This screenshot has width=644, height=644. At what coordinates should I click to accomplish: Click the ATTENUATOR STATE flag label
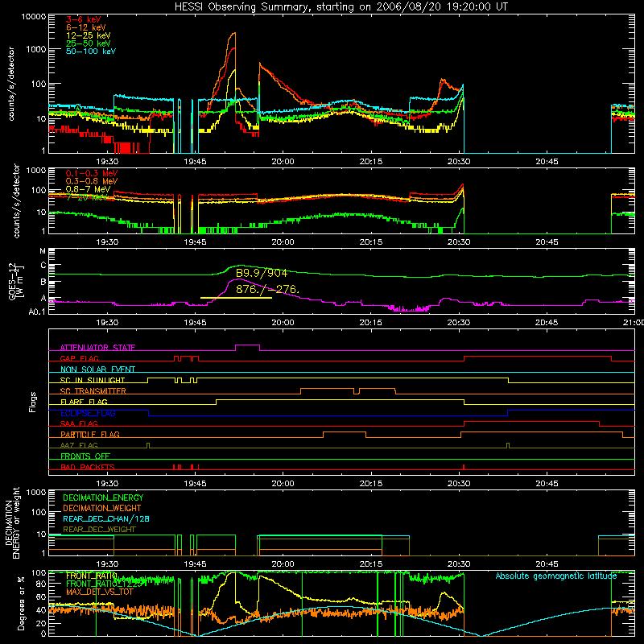tap(97, 348)
